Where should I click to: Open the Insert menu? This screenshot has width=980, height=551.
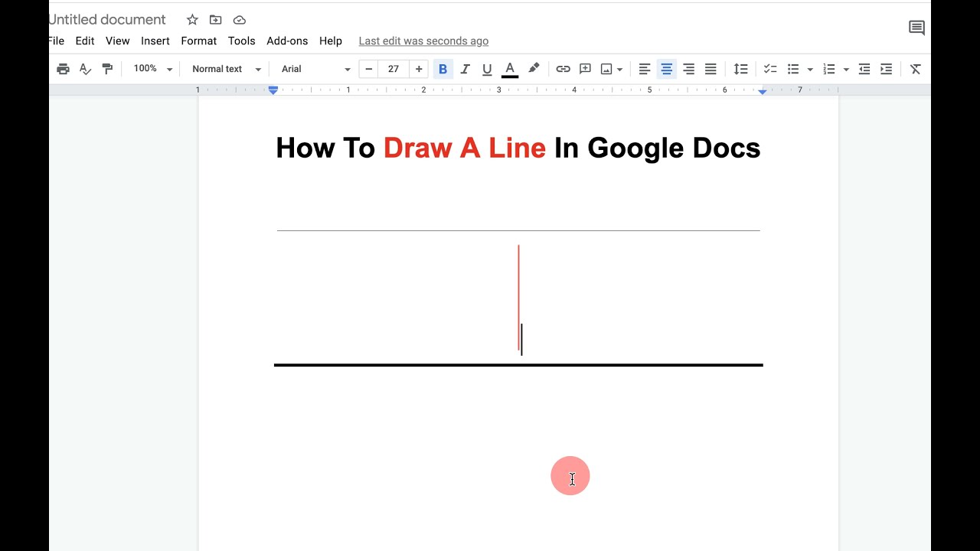click(x=155, y=41)
